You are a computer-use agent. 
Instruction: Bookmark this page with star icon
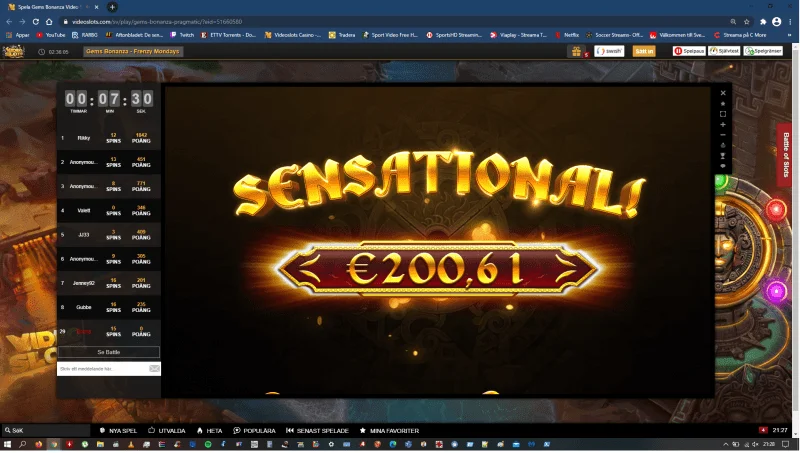click(746, 21)
